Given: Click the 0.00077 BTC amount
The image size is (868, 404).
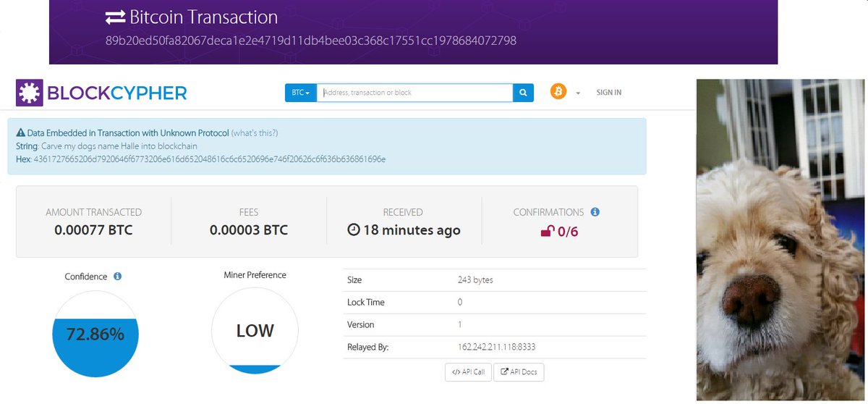Looking at the screenshot, I should click(94, 230).
